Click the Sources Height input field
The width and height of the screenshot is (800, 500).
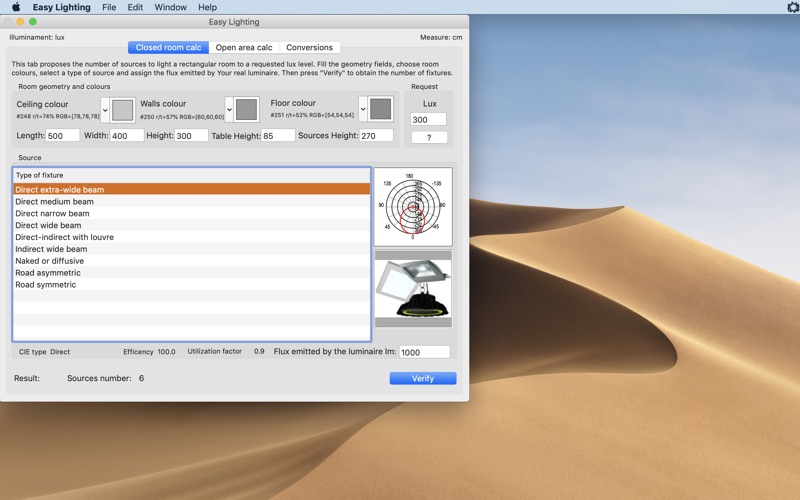(377, 136)
